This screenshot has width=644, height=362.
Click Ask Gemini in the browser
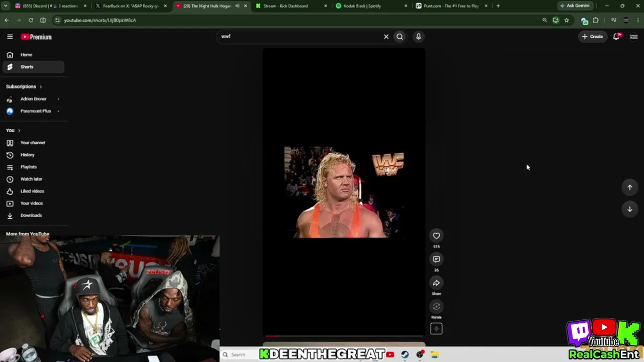575,6
